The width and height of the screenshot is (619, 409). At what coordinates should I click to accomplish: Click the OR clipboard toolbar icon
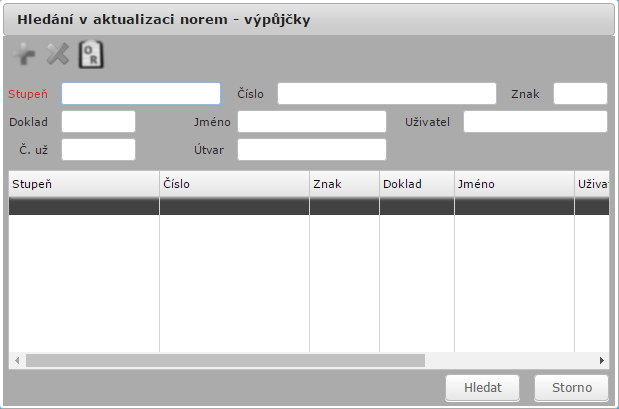point(92,56)
